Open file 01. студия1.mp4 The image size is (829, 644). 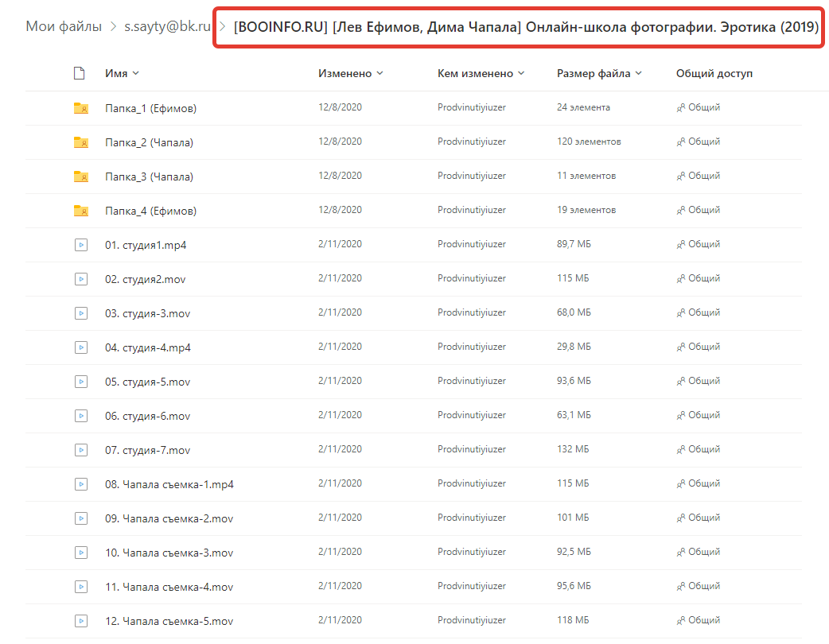146,245
